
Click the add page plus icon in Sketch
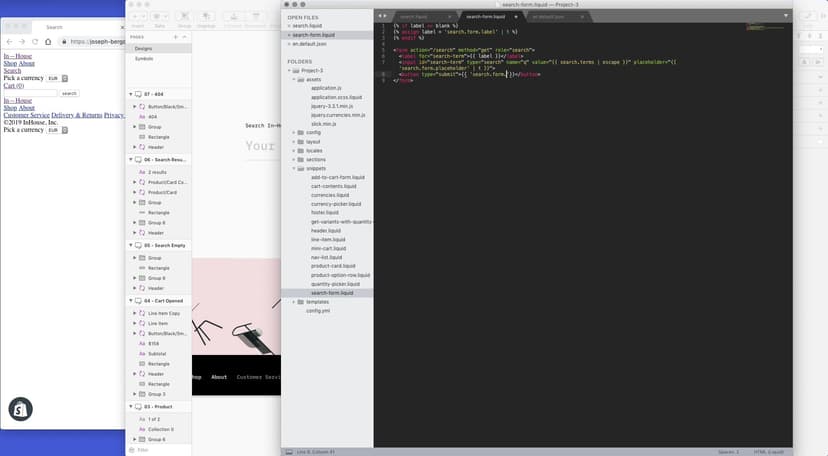click(x=175, y=36)
